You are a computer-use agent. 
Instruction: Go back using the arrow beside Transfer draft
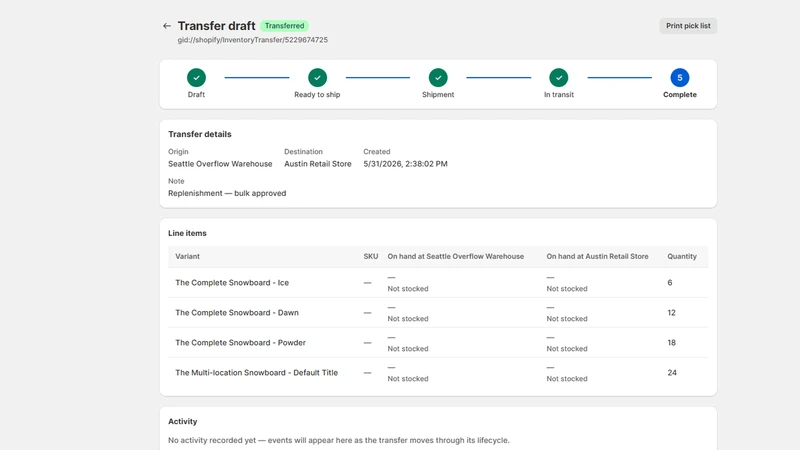(167, 26)
